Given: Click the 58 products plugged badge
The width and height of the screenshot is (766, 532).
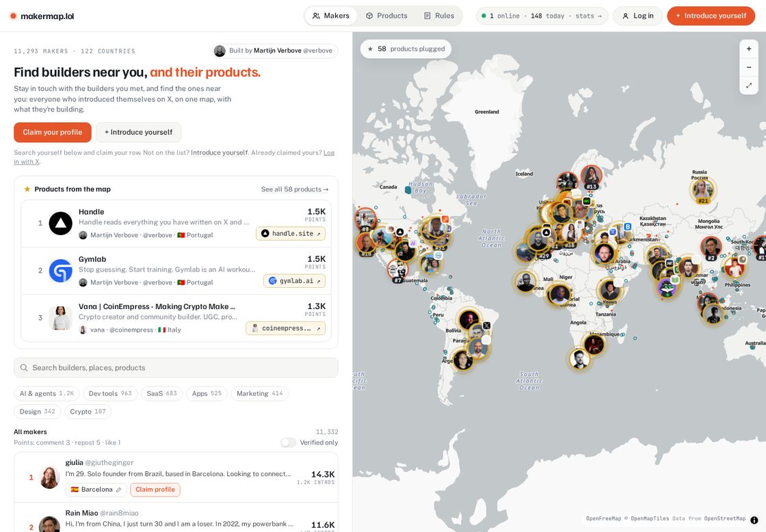Looking at the screenshot, I should click(x=406, y=49).
